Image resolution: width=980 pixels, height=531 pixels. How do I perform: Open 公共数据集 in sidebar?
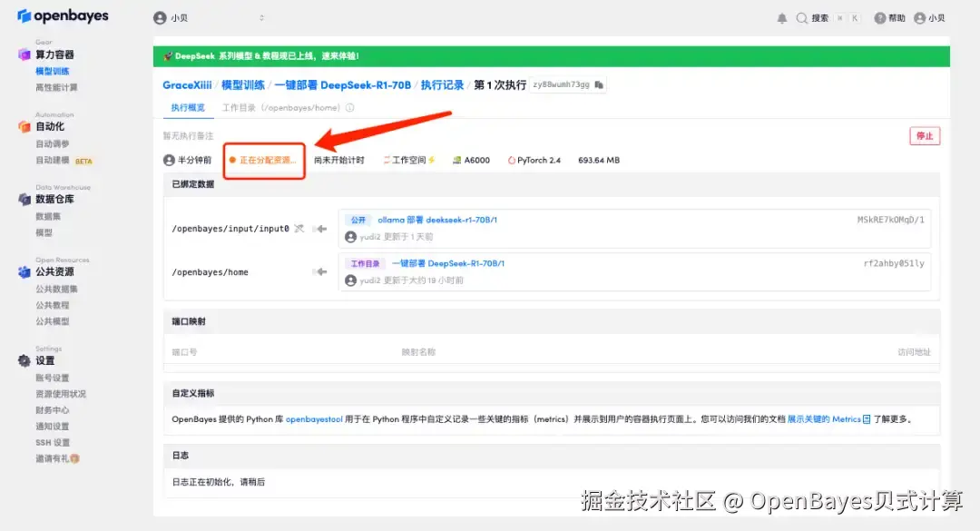point(56,289)
